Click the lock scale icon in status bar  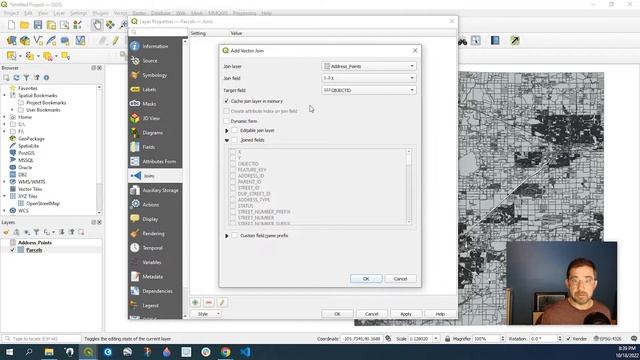pyautogui.click(x=447, y=339)
